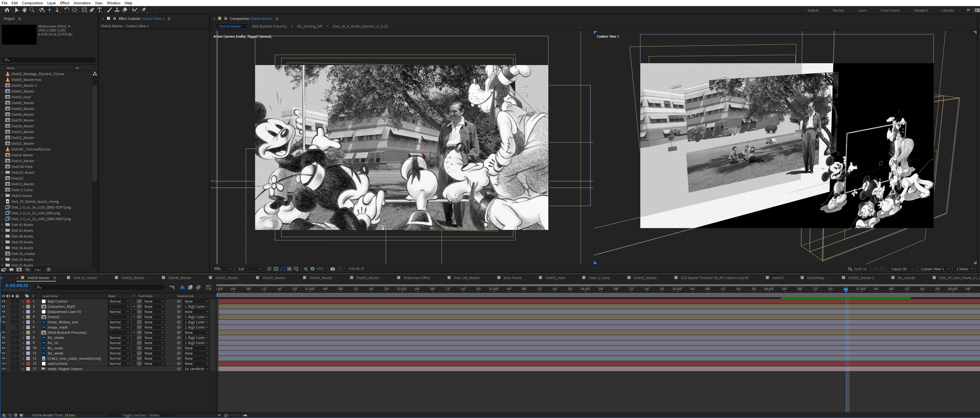Open the Custom View 1 view dropdown
Image resolution: width=980 pixels, height=418 pixels.
point(935,269)
